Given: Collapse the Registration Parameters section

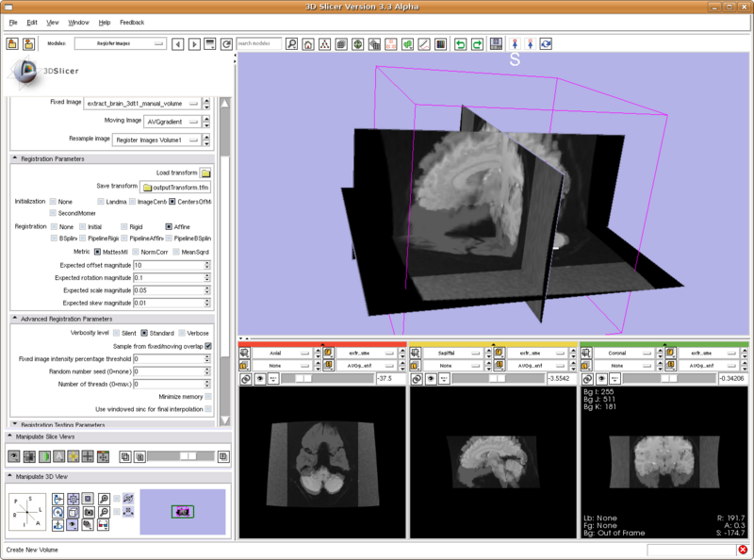Looking at the screenshot, I should [15, 157].
